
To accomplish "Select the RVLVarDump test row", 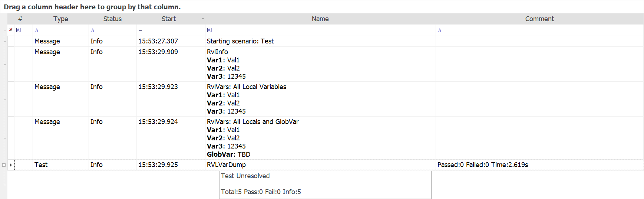I will pos(226,165).
